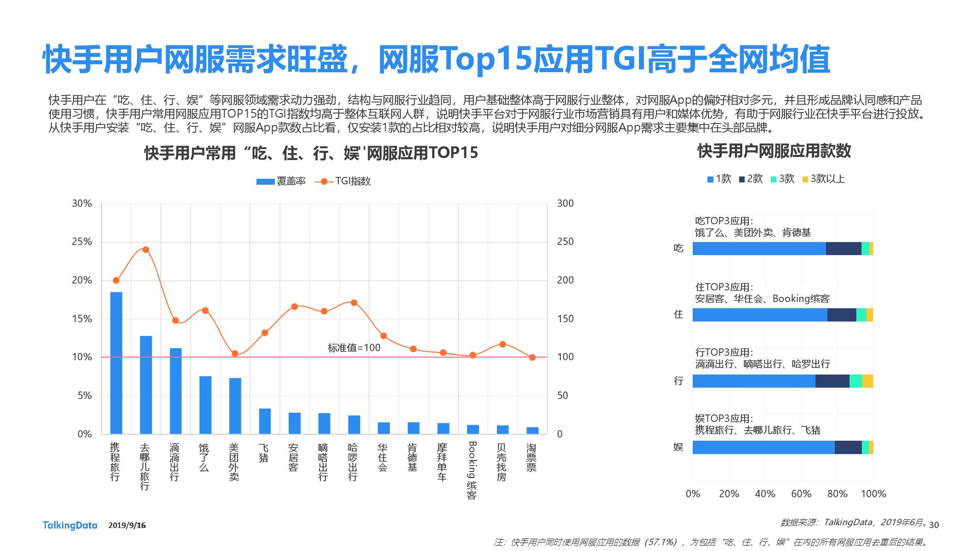Click the 100% axis label on right chart
Viewport: 980px width, 551px height.
point(873,494)
